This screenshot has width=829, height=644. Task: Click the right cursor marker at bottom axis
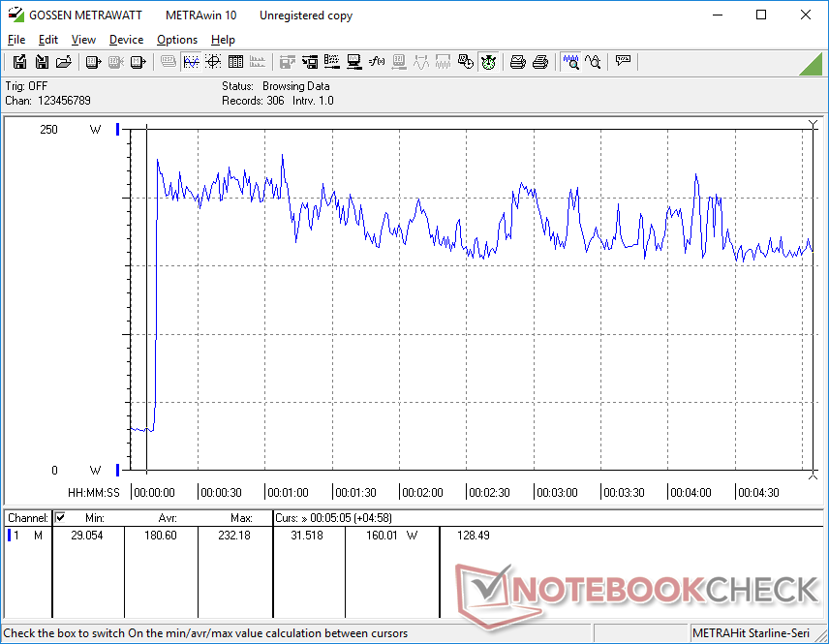tap(814, 476)
